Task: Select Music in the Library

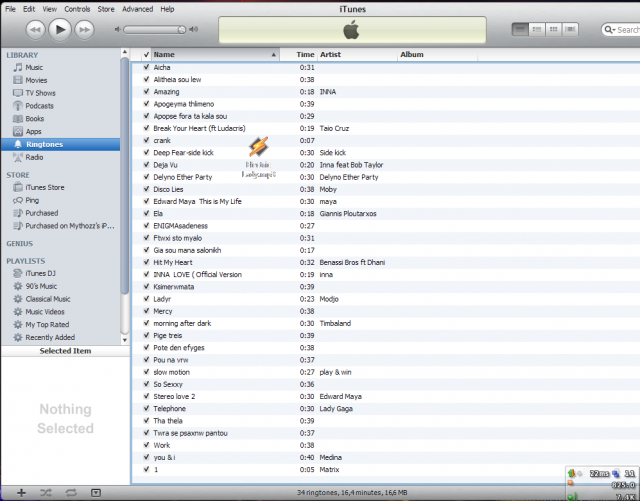Action: [x=61, y=67]
